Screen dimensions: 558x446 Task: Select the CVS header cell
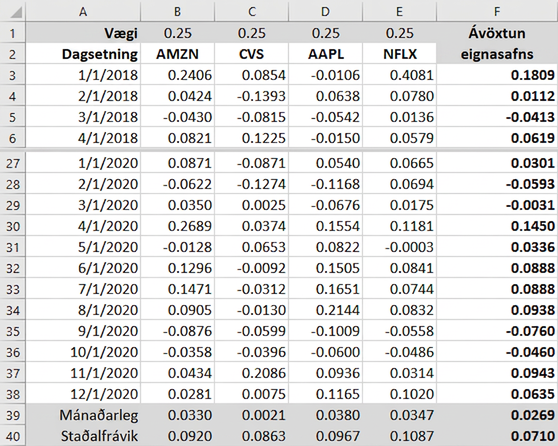pyautogui.click(x=251, y=54)
